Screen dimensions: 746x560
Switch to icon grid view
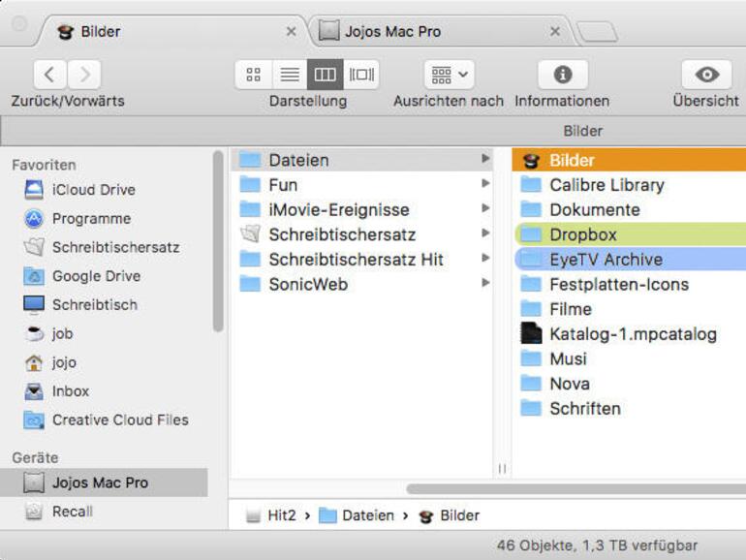coord(254,75)
